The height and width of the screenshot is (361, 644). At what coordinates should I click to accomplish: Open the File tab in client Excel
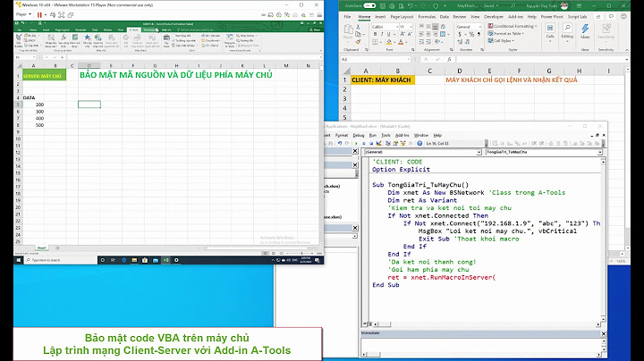(347, 17)
